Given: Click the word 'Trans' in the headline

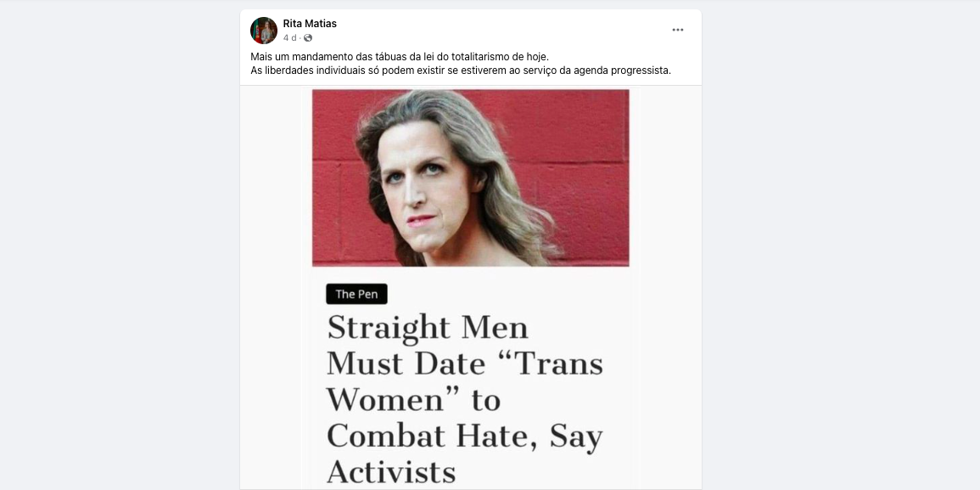Looking at the screenshot, I should click(x=549, y=363).
